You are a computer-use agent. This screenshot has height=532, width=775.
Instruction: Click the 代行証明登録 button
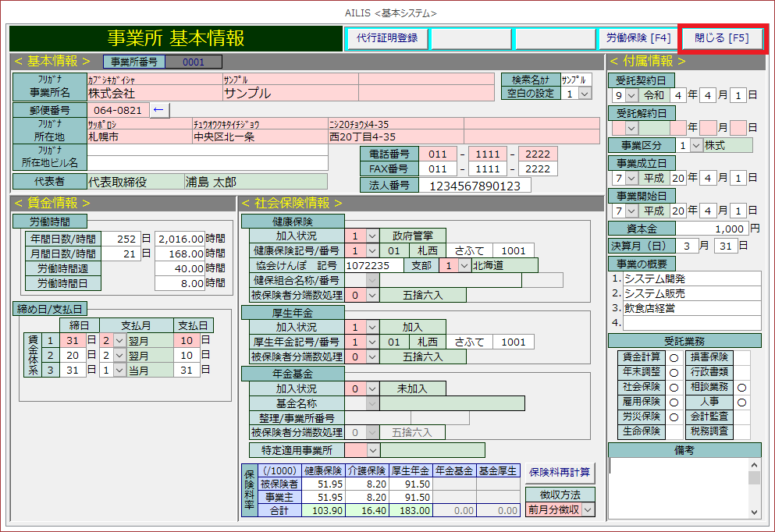(x=386, y=37)
